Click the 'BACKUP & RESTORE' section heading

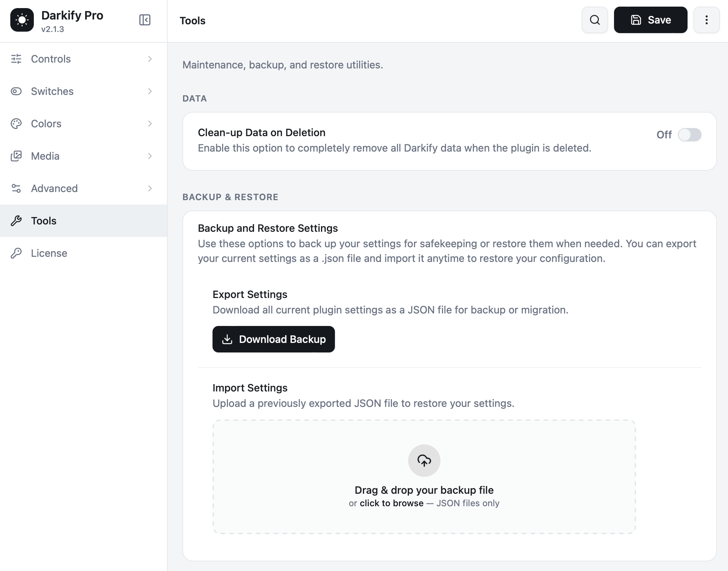[231, 197]
